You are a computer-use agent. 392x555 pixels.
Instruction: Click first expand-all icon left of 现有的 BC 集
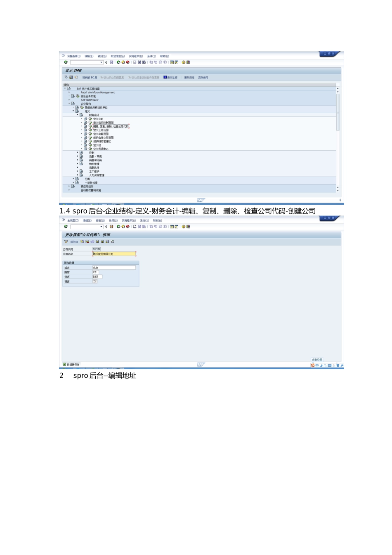point(66,77)
